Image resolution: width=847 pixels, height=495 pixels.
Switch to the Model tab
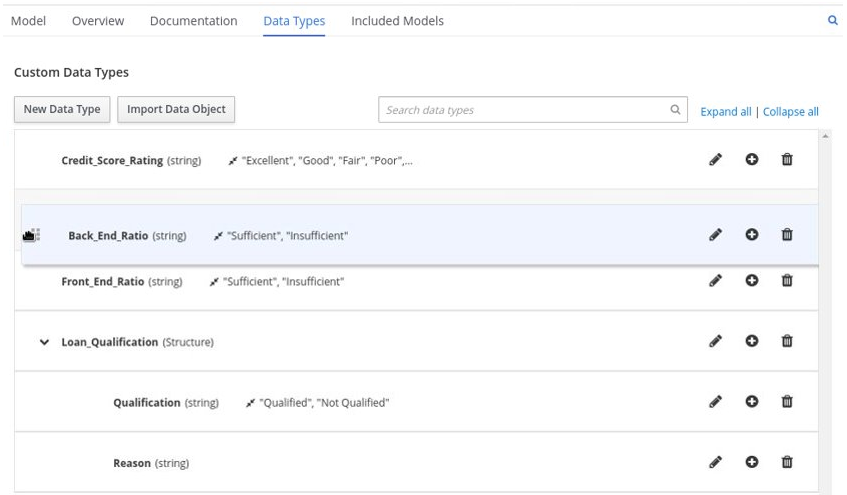click(x=28, y=21)
